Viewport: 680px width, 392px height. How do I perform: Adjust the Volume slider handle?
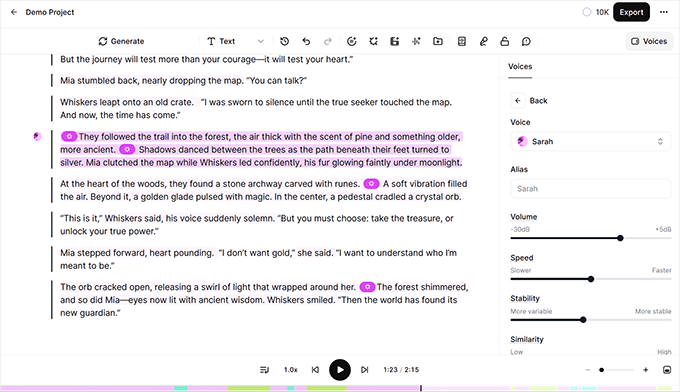coord(620,238)
